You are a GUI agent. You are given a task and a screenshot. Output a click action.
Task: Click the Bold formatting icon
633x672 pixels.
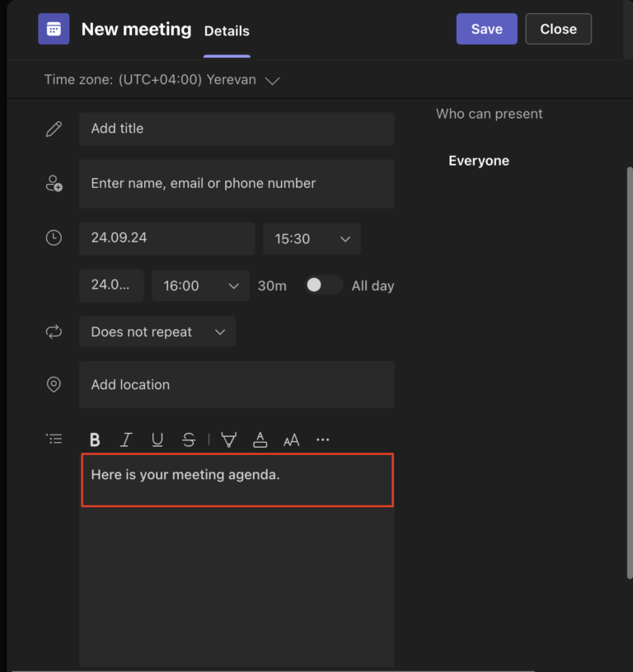point(95,439)
